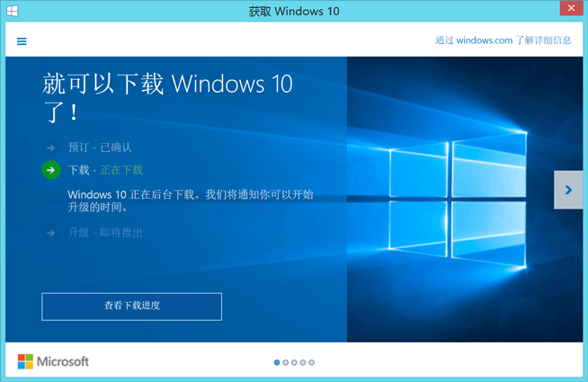This screenshot has width=588, height=382.
Task: Select the second page indicator dot
Action: coord(285,362)
